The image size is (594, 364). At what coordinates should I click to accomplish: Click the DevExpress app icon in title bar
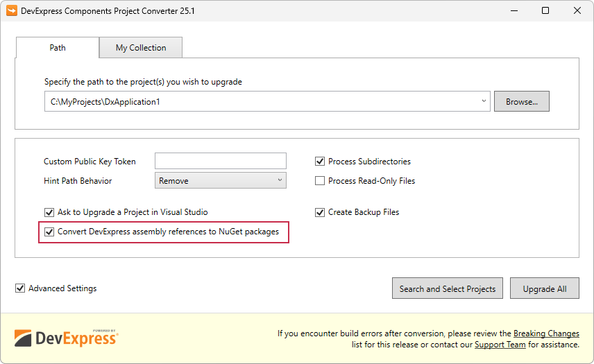pos(12,10)
